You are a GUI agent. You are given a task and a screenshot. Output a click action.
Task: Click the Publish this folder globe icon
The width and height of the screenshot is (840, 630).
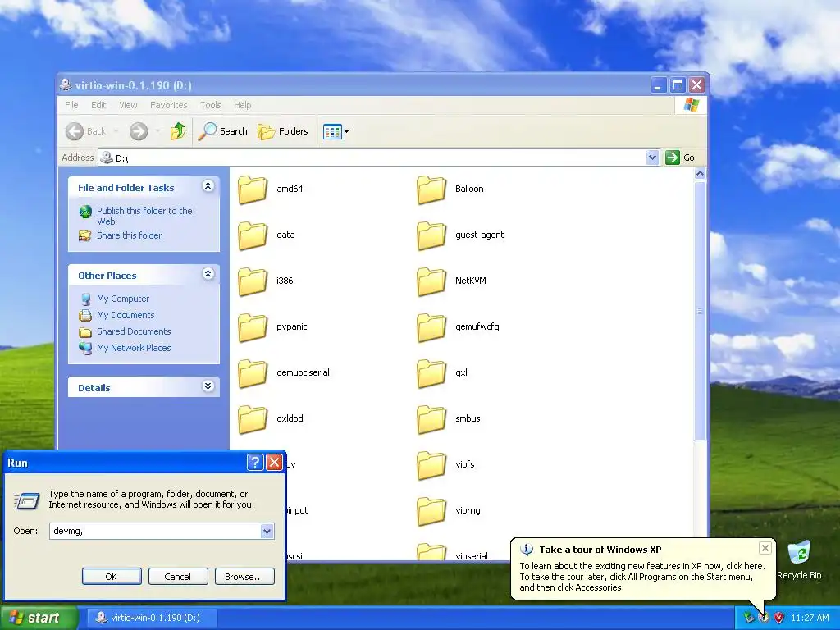click(85, 212)
